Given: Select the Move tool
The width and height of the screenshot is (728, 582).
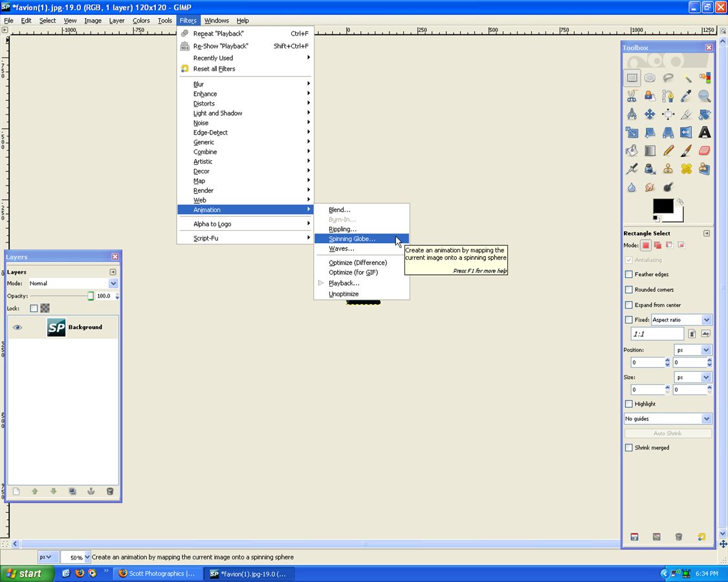Looking at the screenshot, I should pos(650,114).
